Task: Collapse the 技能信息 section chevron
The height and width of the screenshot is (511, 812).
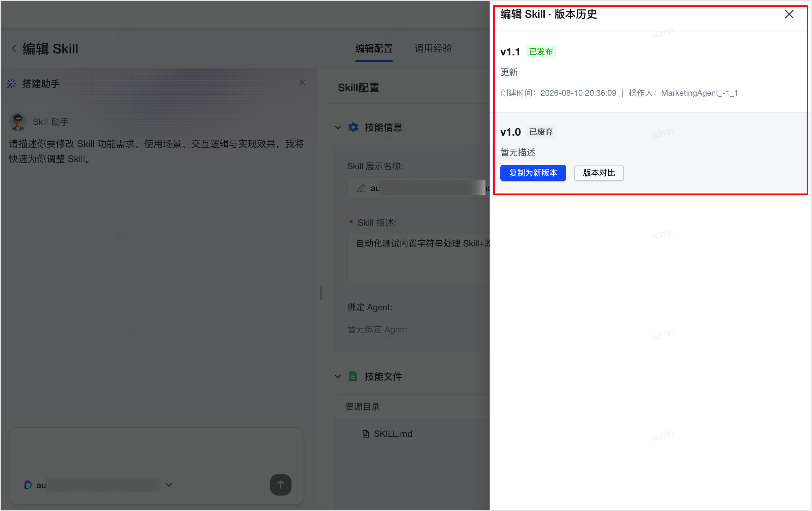Action: click(x=337, y=127)
